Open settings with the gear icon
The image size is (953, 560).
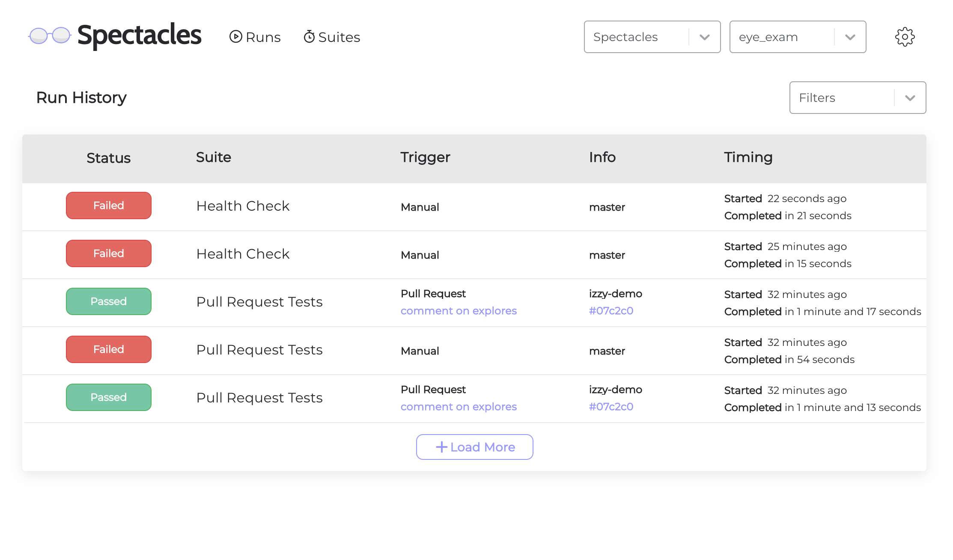click(x=905, y=37)
